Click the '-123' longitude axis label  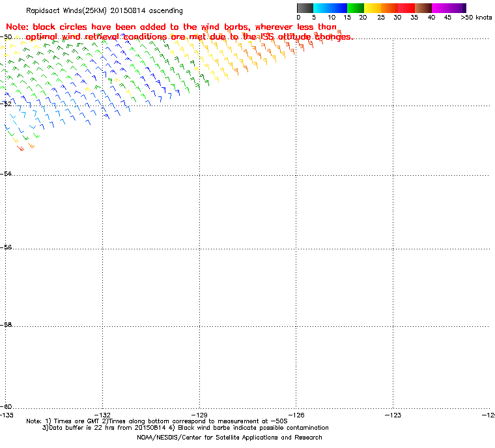pyautogui.click(x=393, y=415)
